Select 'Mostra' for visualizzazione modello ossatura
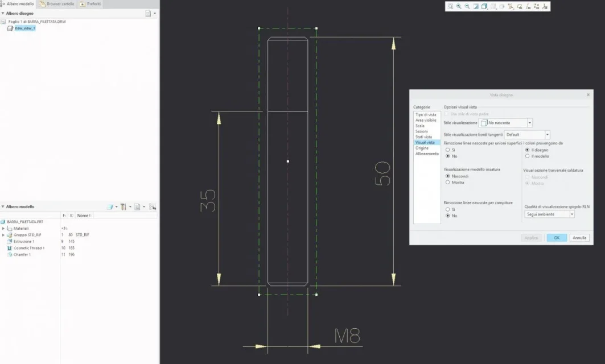This screenshot has width=605, height=364. click(447, 183)
